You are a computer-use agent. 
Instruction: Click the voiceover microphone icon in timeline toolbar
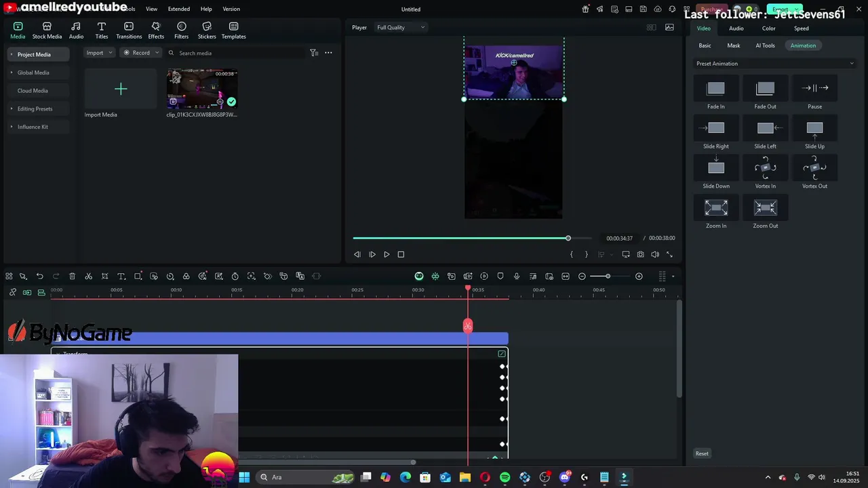click(517, 276)
